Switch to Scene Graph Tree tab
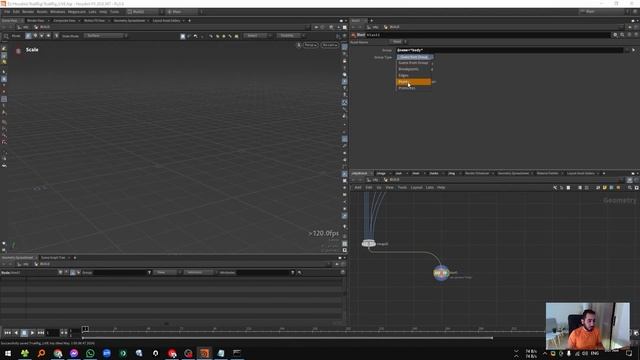 (53, 258)
